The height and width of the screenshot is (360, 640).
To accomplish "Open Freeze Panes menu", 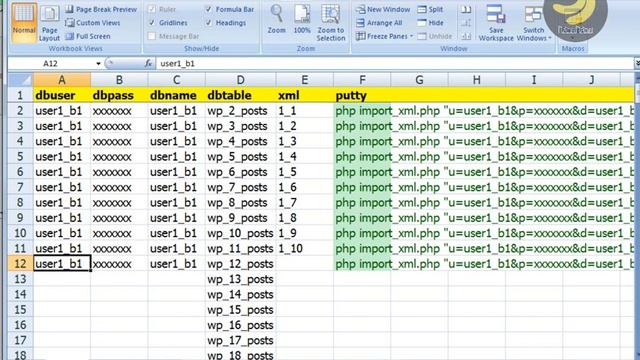I will coord(384,36).
